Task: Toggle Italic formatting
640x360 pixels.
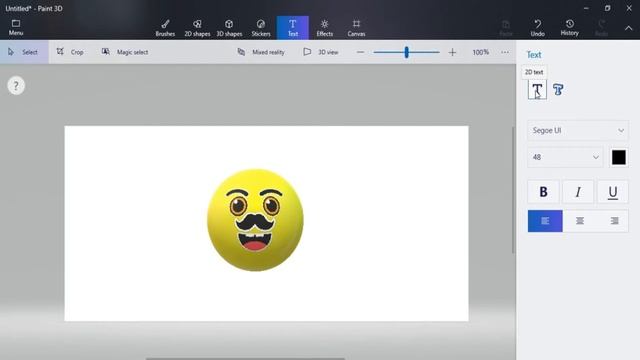Action: click(x=578, y=191)
